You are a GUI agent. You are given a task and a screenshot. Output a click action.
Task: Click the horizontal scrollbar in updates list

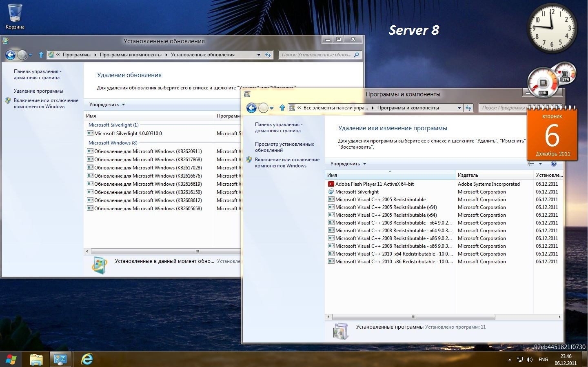click(x=166, y=251)
